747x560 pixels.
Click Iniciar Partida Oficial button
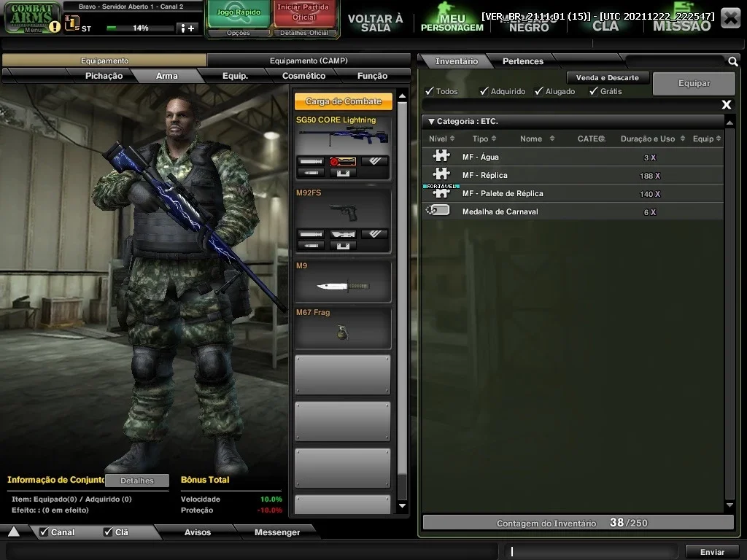coord(303,14)
